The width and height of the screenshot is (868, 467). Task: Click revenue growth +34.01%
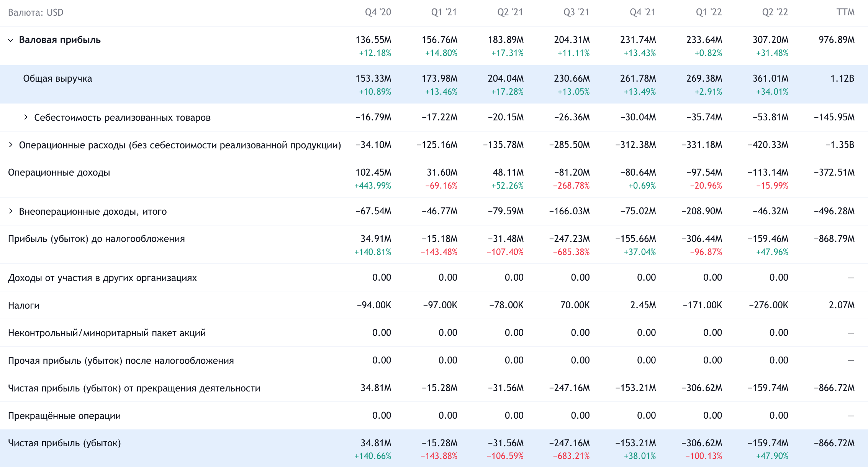coord(772,92)
